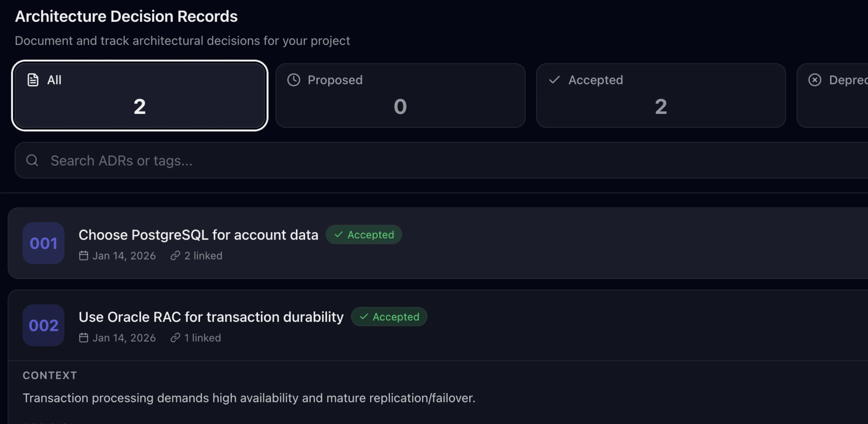Click the calendar icon on ADR 002
This screenshot has height=424, width=868.
coord(83,337)
